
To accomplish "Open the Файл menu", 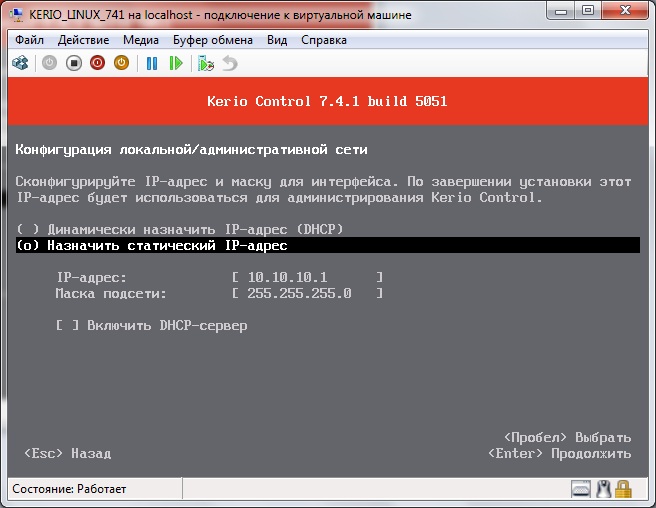I will [30, 40].
